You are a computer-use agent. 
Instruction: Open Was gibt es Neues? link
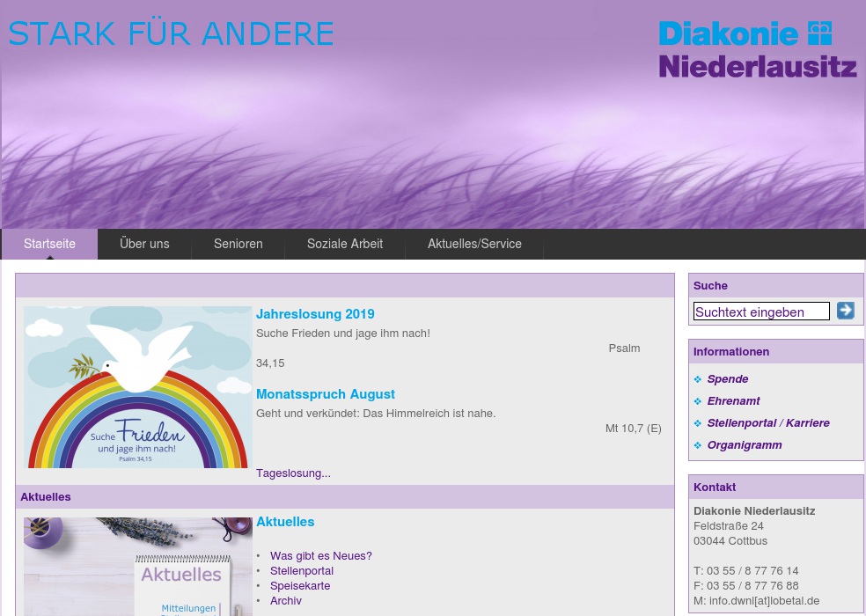(x=320, y=556)
